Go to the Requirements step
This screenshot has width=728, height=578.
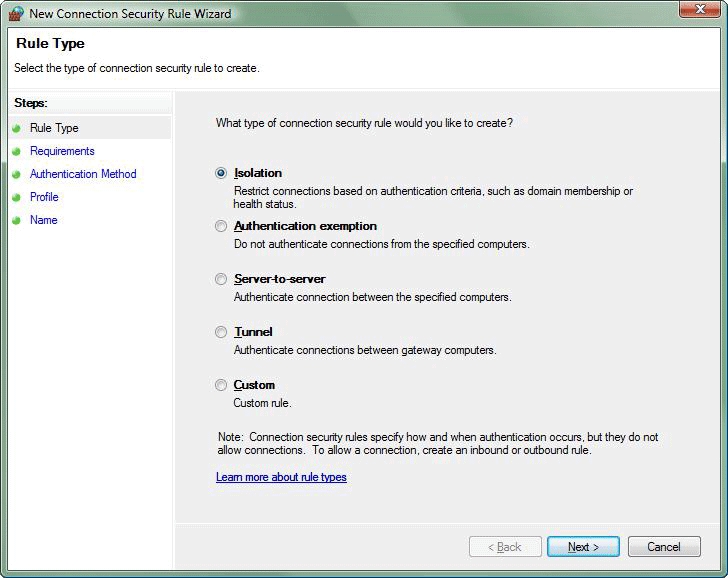coord(62,151)
